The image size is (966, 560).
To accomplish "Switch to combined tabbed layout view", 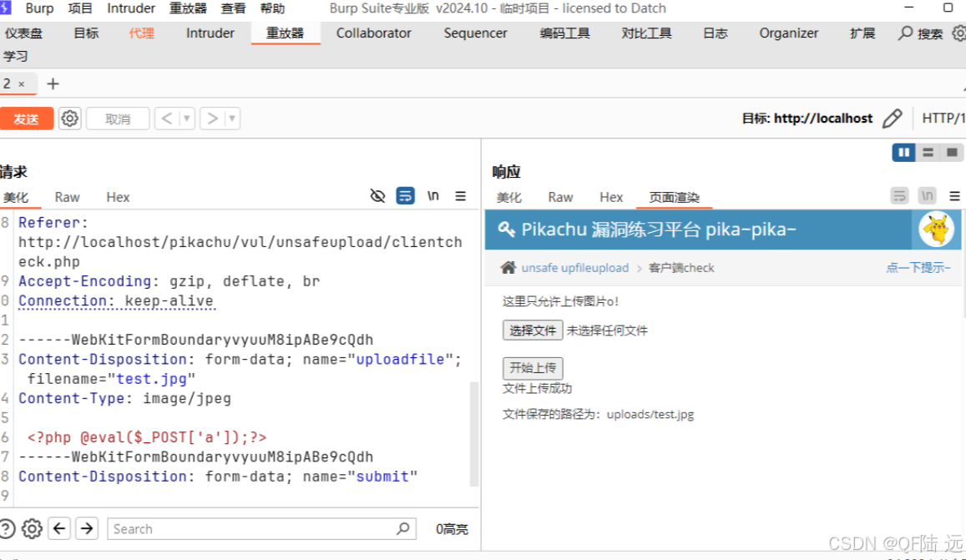I will pyautogui.click(x=952, y=152).
